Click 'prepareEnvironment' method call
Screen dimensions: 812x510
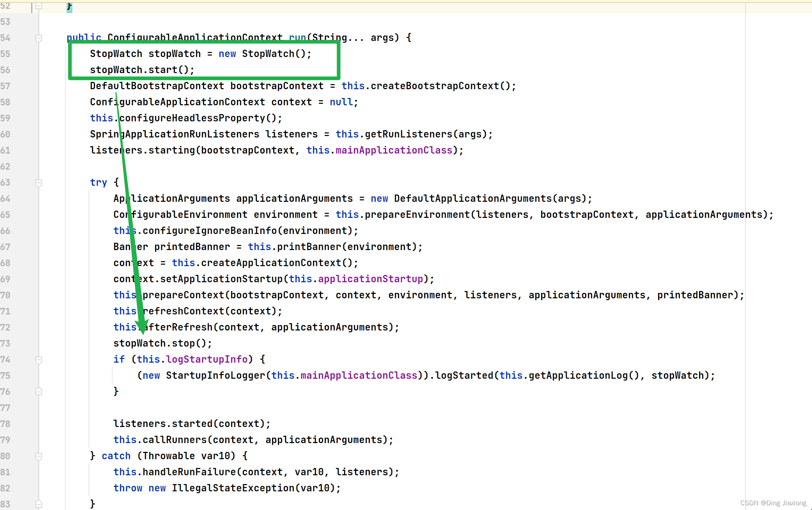pos(417,215)
